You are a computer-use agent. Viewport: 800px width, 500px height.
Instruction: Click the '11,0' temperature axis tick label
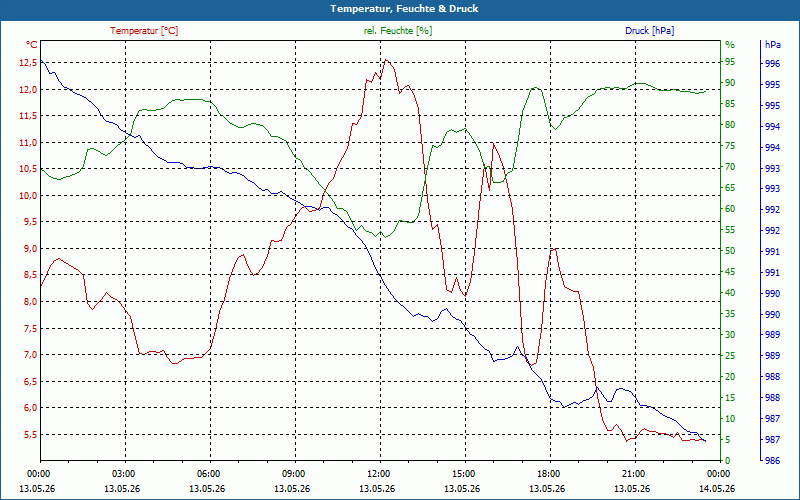coord(28,143)
